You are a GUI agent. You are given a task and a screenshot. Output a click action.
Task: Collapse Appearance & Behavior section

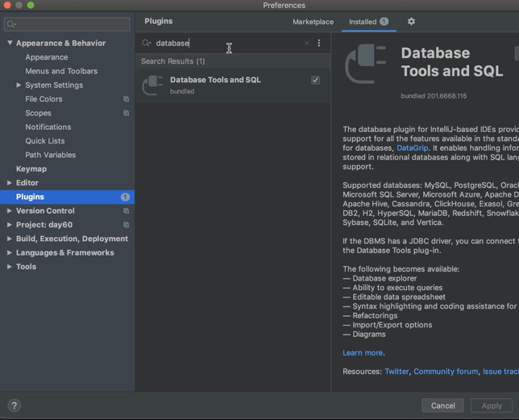click(x=10, y=44)
